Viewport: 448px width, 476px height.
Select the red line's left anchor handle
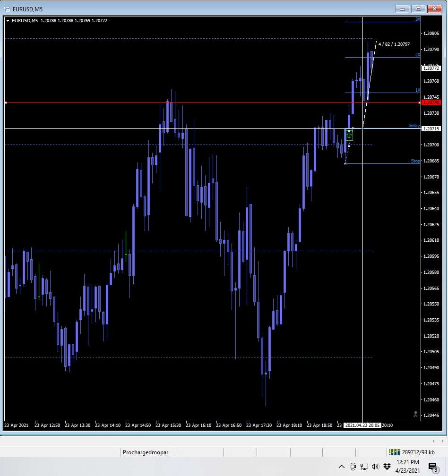point(6,102)
